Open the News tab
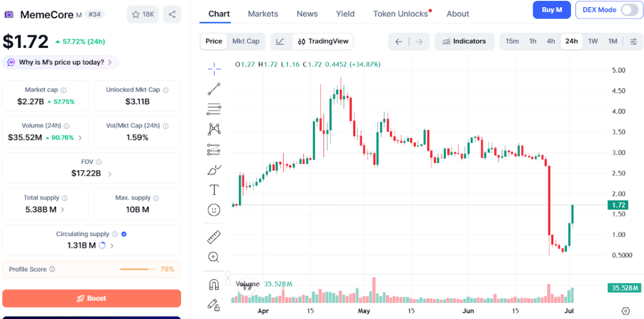 click(x=307, y=14)
